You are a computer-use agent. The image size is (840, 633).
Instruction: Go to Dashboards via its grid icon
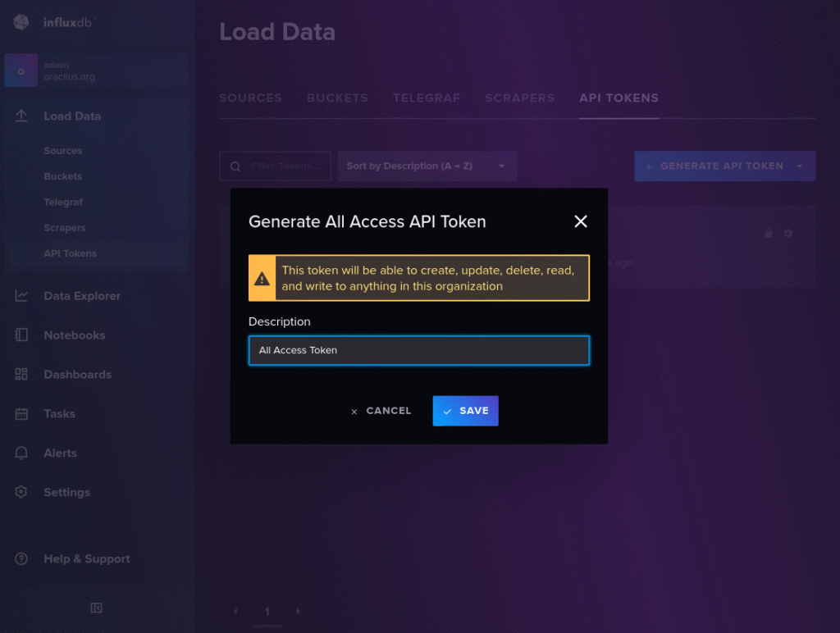click(x=21, y=374)
